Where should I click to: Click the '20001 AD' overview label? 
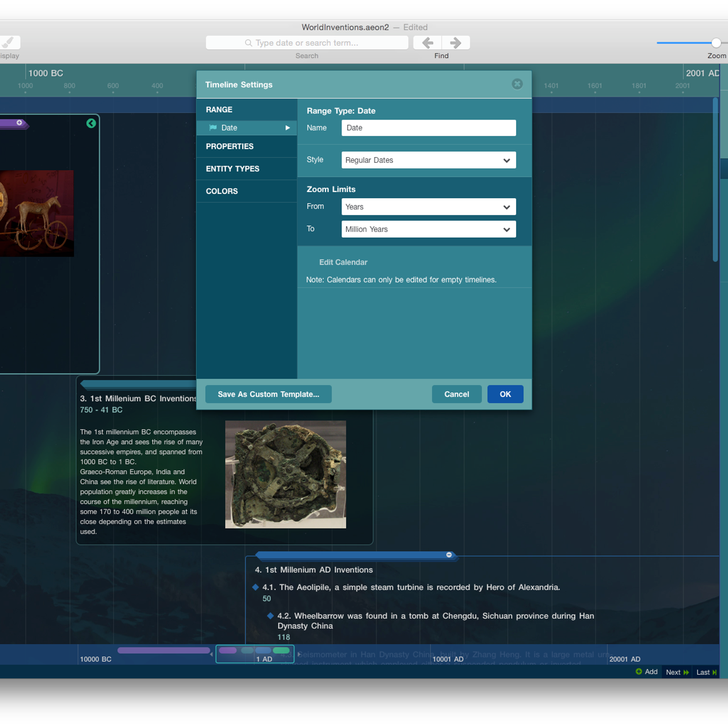point(625,659)
